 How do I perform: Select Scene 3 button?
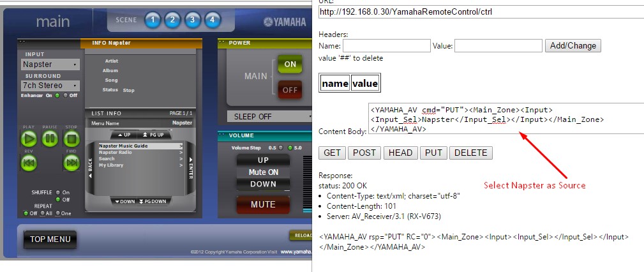(x=192, y=20)
